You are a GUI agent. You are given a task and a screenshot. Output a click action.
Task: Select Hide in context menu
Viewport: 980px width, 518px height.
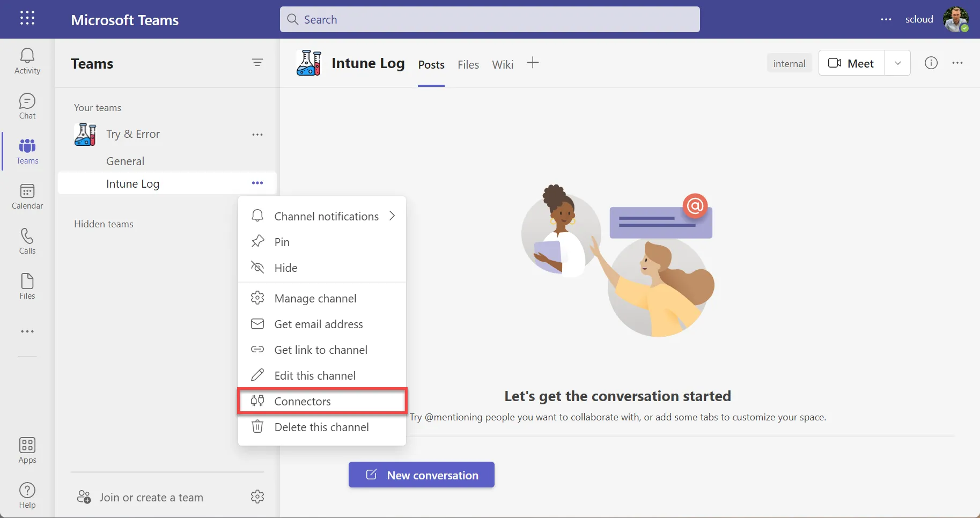click(322, 268)
